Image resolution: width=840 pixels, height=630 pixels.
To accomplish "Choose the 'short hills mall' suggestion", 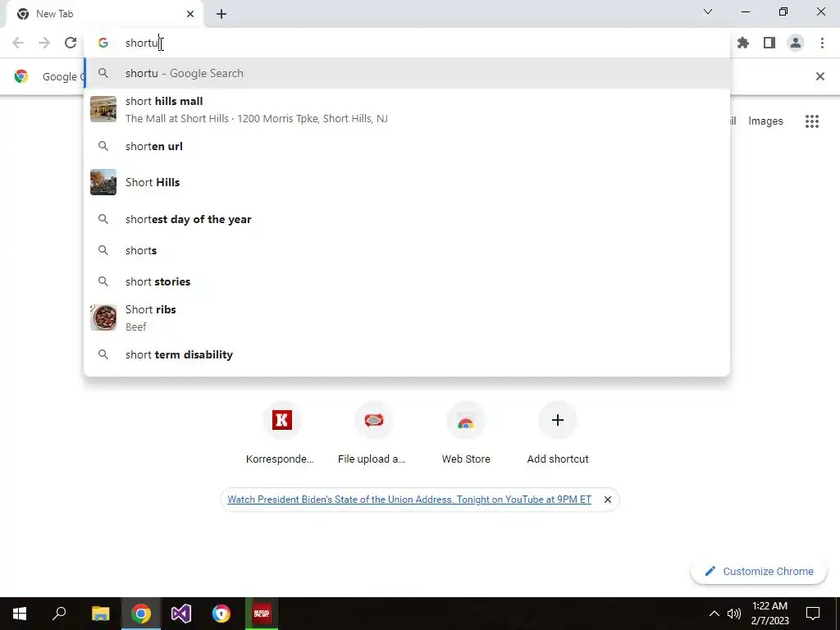I will [407, 109].
